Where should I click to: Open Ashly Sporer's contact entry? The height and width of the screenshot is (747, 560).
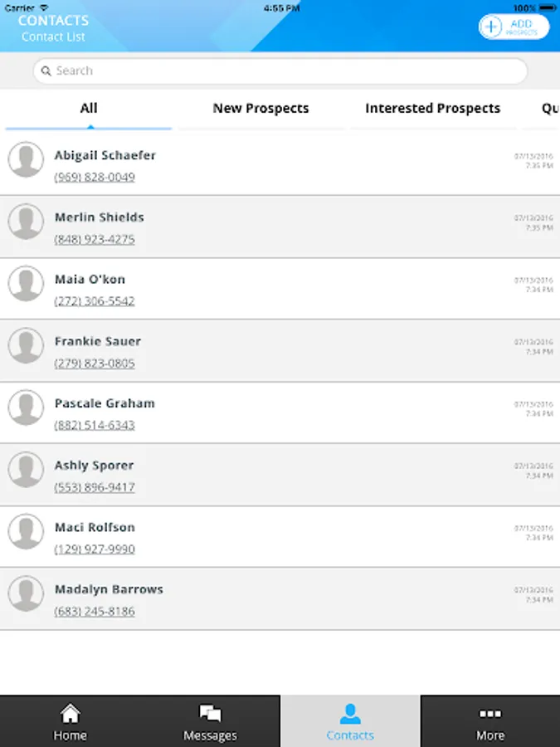point(94,466)
